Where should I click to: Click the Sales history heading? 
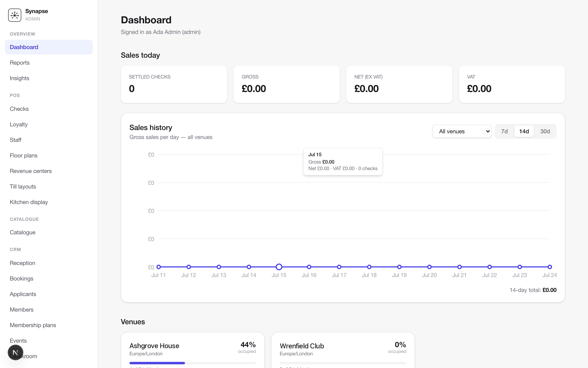pos(151,128)
